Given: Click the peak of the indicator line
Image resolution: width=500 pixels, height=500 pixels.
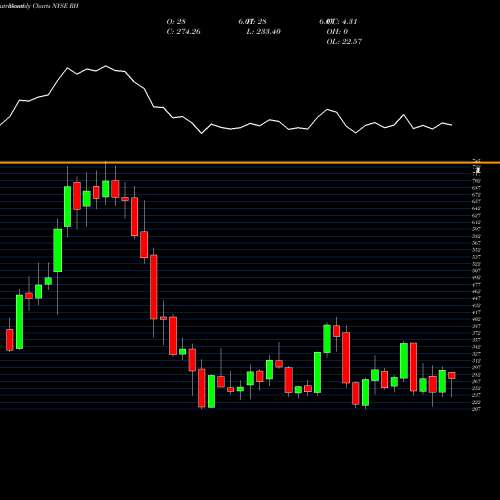Looking at the screenshot, I should tap(106, 66).
